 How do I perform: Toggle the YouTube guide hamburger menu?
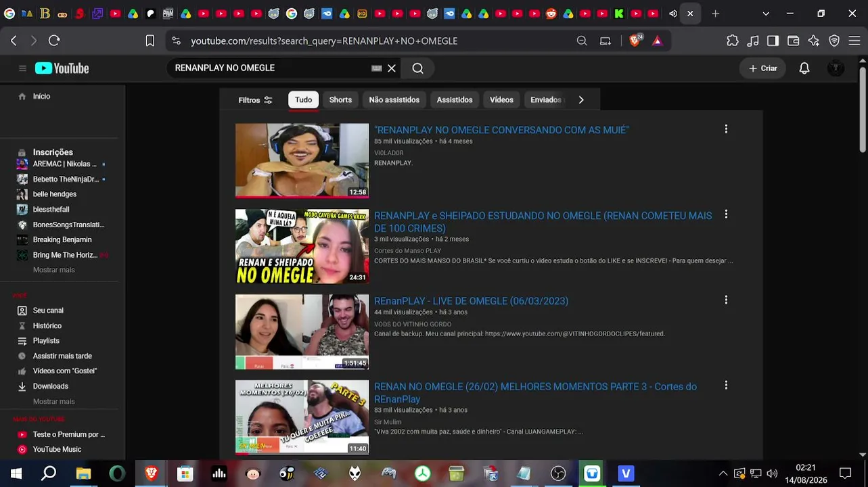22,68
